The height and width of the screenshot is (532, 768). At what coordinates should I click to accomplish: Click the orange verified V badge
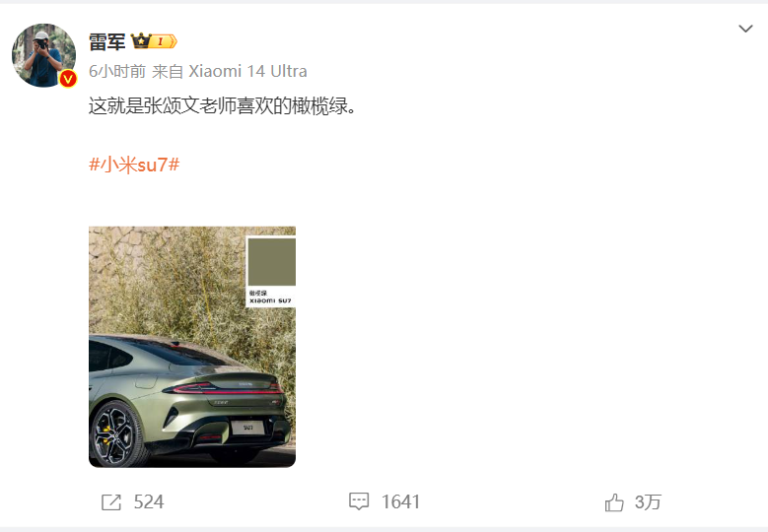68,78
